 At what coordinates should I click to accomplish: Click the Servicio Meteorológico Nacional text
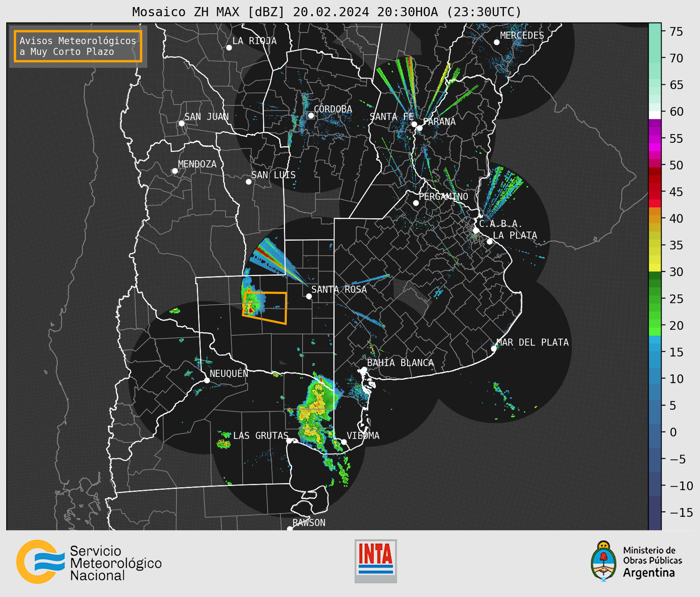point(116,563)
